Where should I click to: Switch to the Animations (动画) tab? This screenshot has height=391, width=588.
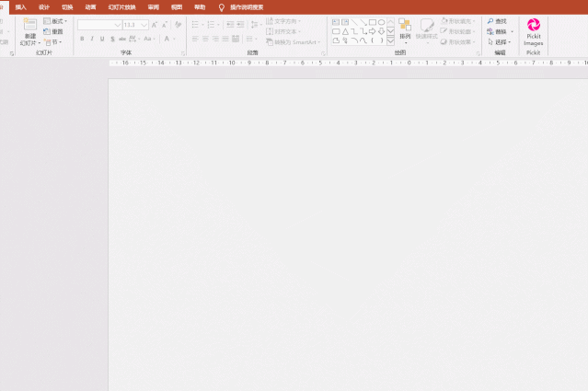click(90, 6)
